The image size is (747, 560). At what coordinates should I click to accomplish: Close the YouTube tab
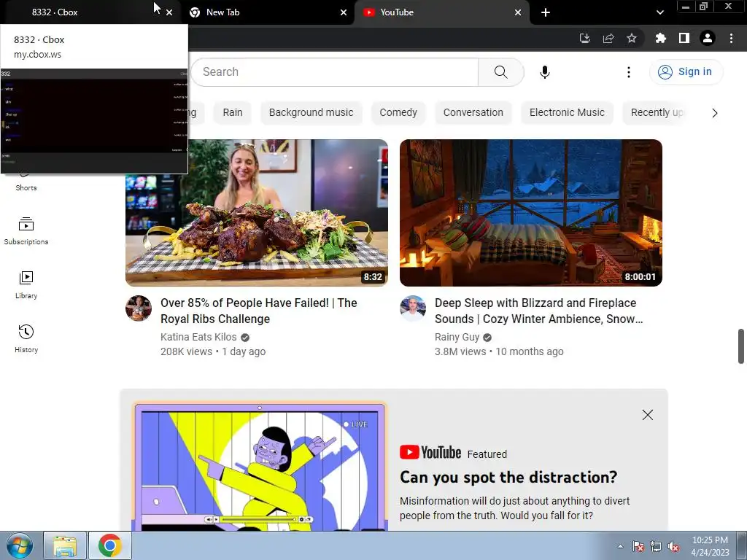coord(518,12)
